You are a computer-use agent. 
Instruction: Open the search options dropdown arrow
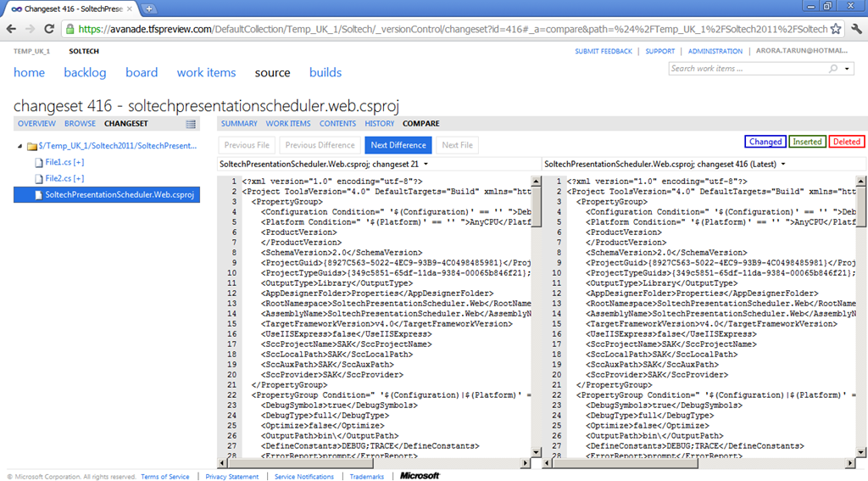[x=847, y=69]
